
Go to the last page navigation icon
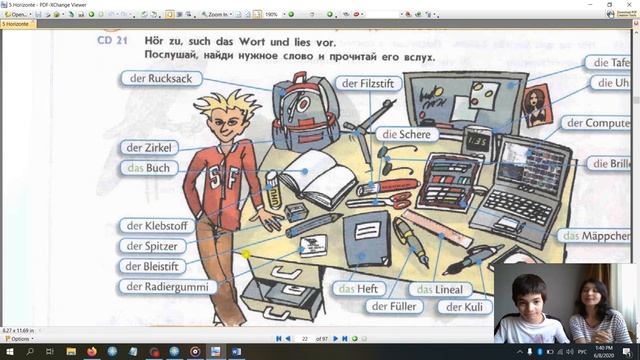click(x=345, y=338)
